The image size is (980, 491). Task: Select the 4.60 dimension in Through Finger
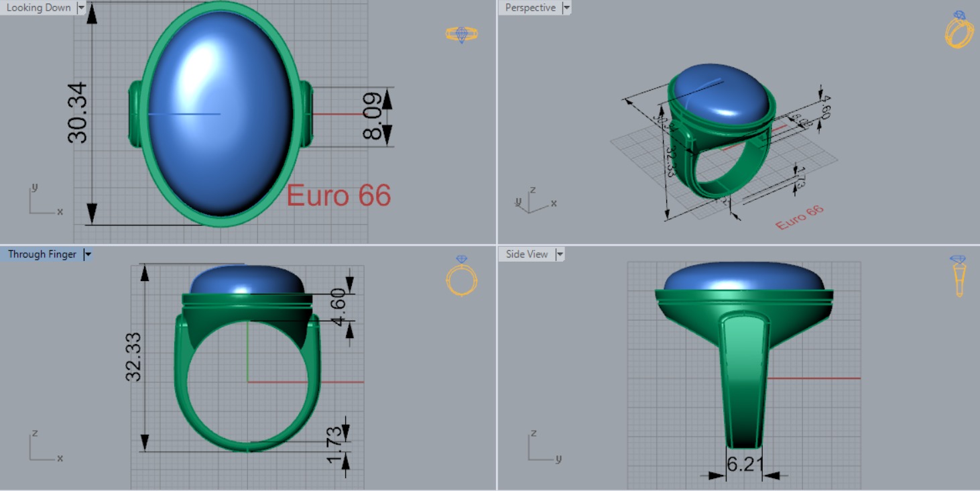(x=339, y=307)
